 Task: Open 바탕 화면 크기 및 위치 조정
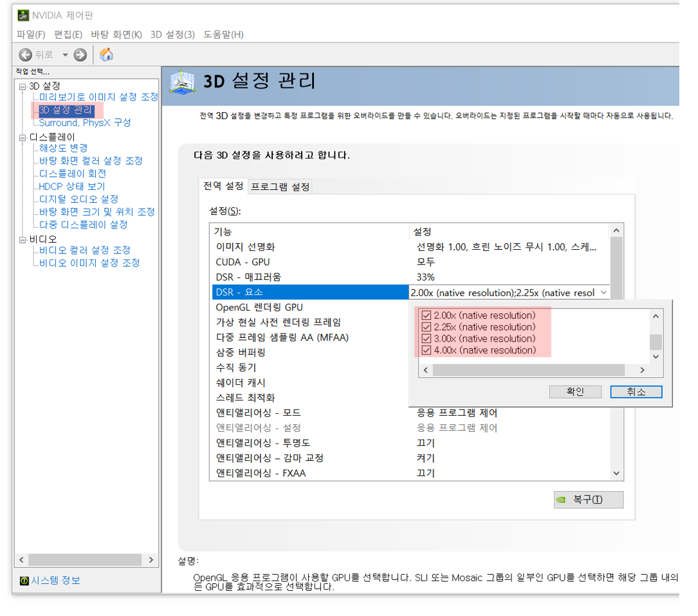point(96,212)
